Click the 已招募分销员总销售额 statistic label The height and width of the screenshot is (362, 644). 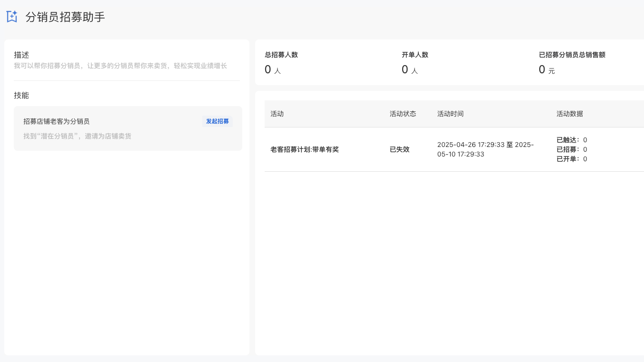click(x=572, y=55)
